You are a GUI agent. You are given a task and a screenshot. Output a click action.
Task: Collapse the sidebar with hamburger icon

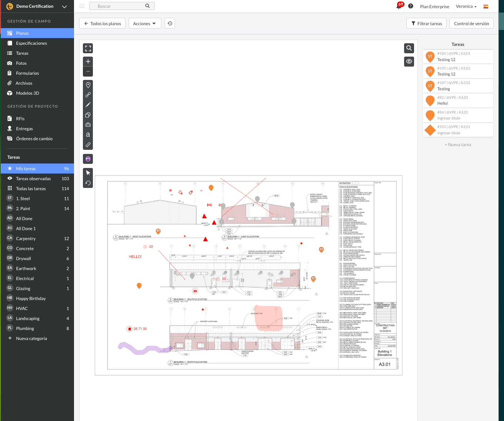click(82, 6)
